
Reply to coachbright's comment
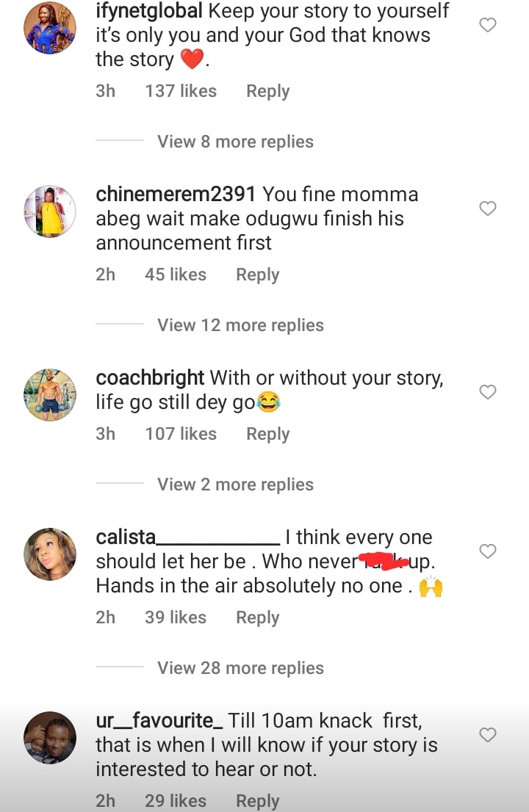(x=267, y=434)
